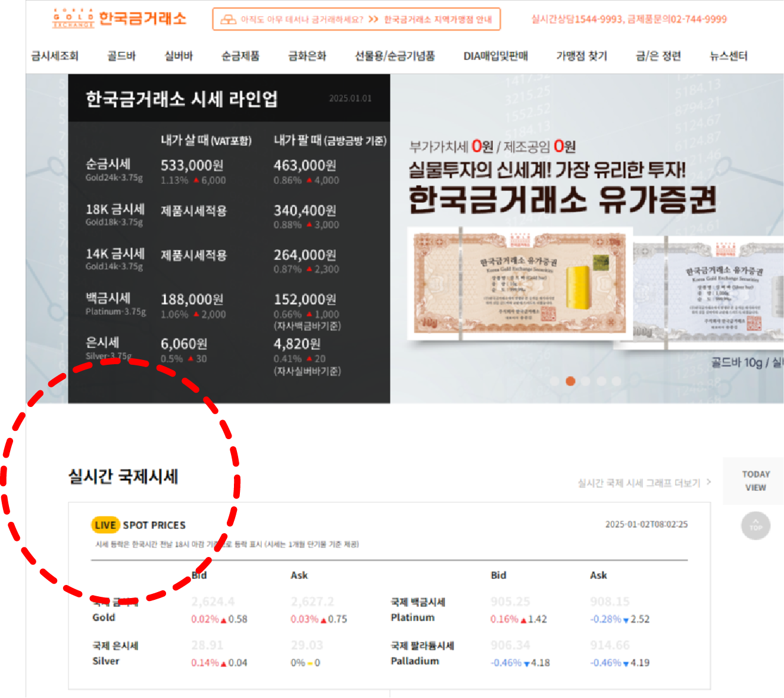This screenshot has height=698, width=784.
Task: Select the third carousel dot
Action: [586, 381]
